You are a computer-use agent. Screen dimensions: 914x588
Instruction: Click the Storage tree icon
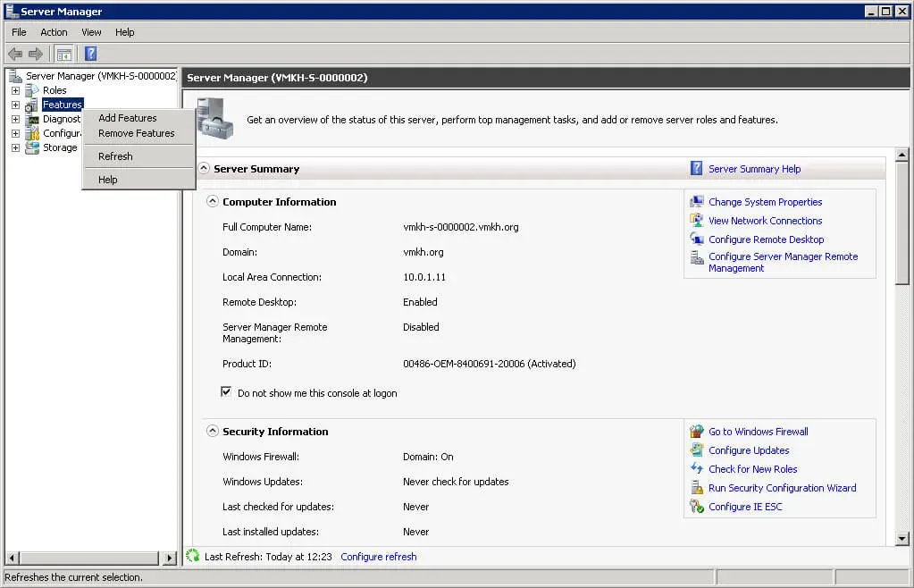point(32,147)
